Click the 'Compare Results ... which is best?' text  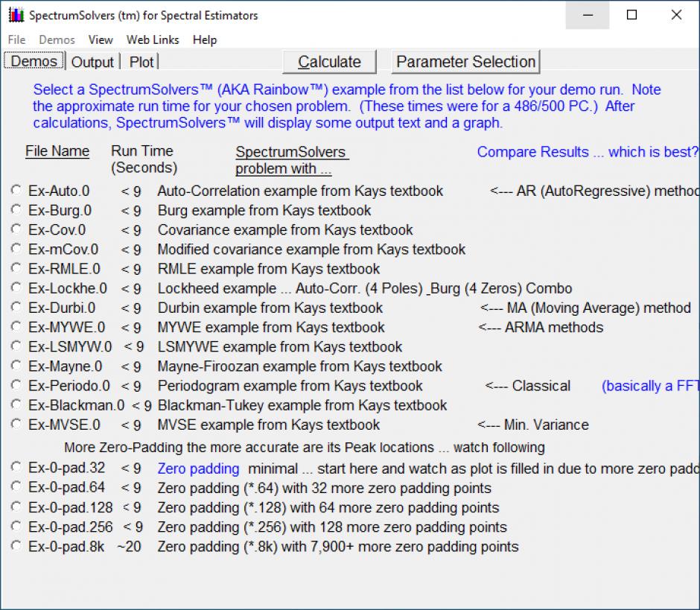coord(588,152)
